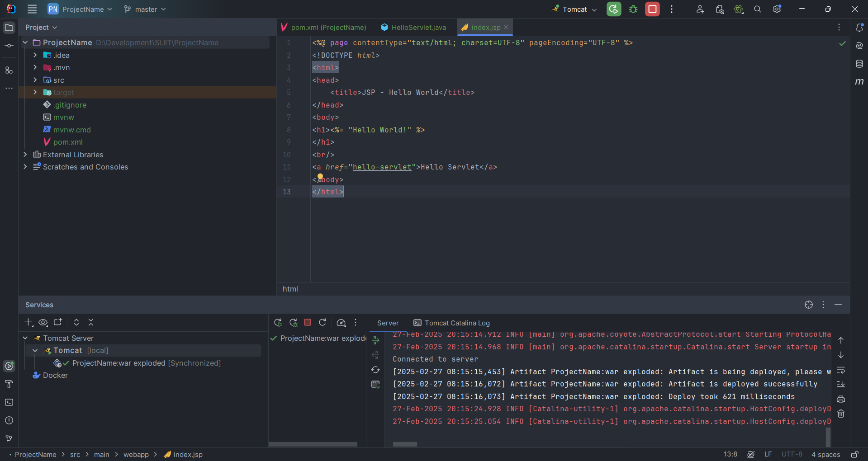Viewport: 868px width, 461px height.
Task: Stop the running Tomcat server from top toolbar
Action: click(x=652, y=9)
